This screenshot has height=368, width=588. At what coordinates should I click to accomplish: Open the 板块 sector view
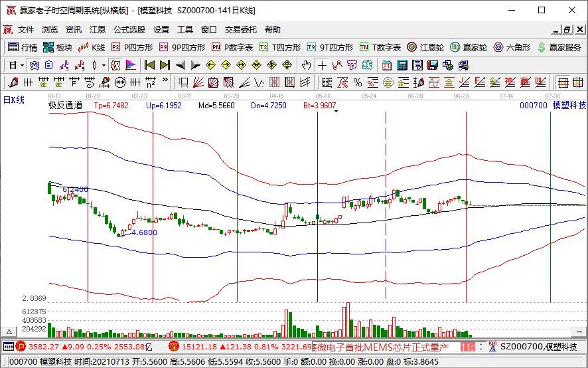57,47
